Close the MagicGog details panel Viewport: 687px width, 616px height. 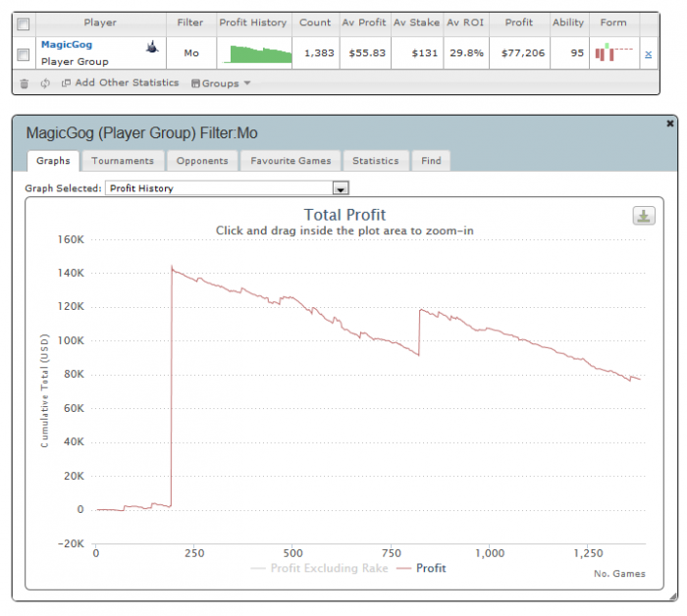(x=670, y=124)
